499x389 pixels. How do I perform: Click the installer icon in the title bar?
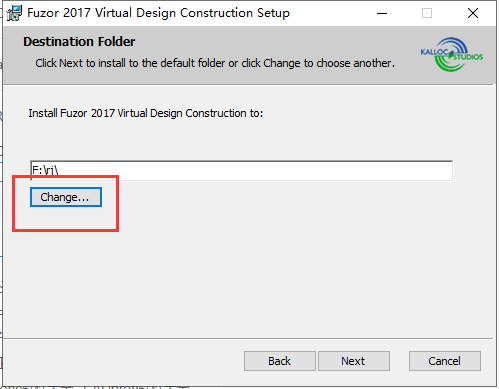pyautogui.click(x=14, y=13)
